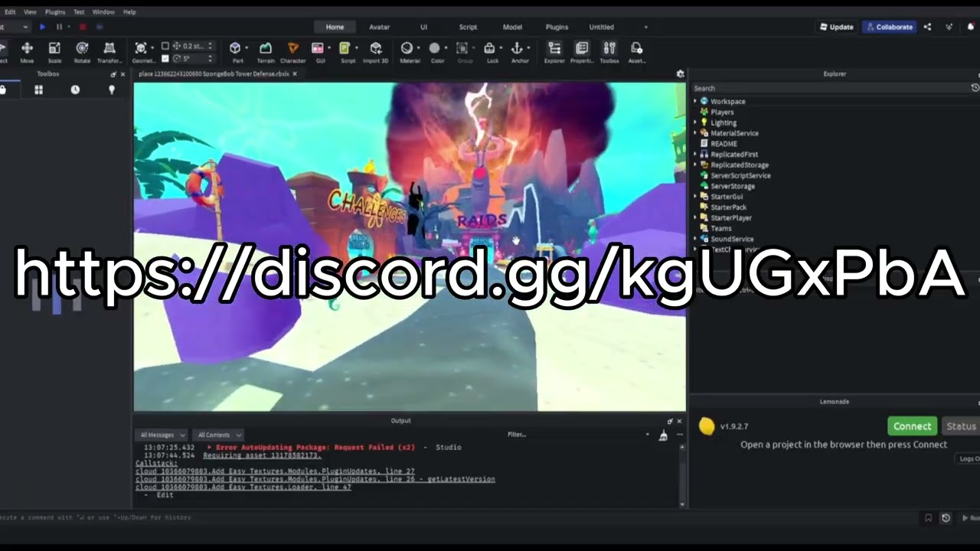Expand the ReplicatedFirst node
This screenshot has width=980, height=551.
pyautogui.click(x=695, y=154)
